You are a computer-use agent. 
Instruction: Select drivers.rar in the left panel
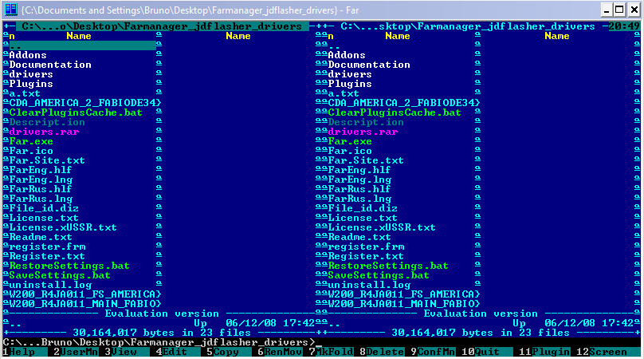(38, 132)
